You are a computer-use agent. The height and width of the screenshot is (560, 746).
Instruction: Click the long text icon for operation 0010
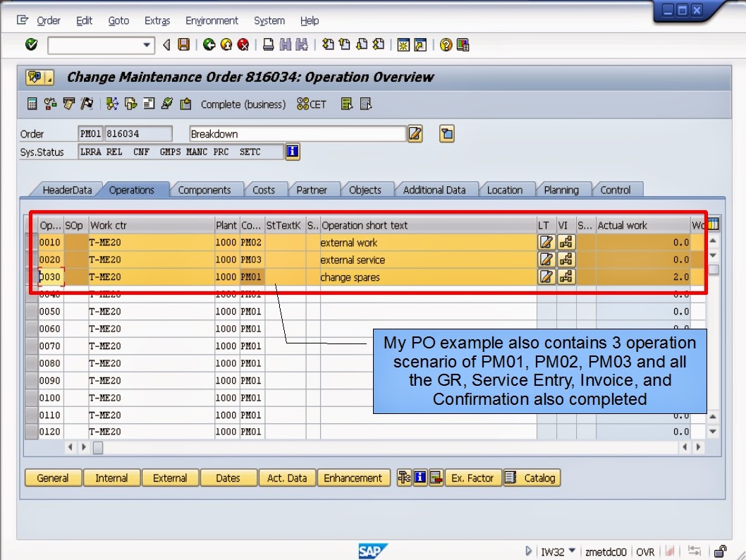pos(546,242)
